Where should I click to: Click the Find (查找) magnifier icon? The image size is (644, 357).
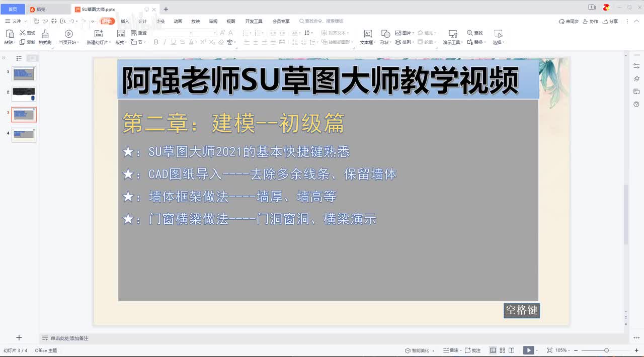coord(470,33)
